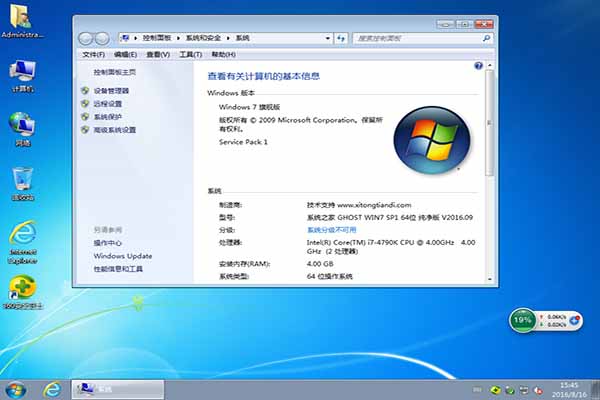Image resolution: width=600 pixels, height=400 pixels.
Task: Click the GHOST WIN7 SP1 model text
Action: pyautogui.click(x=390, y=217)
